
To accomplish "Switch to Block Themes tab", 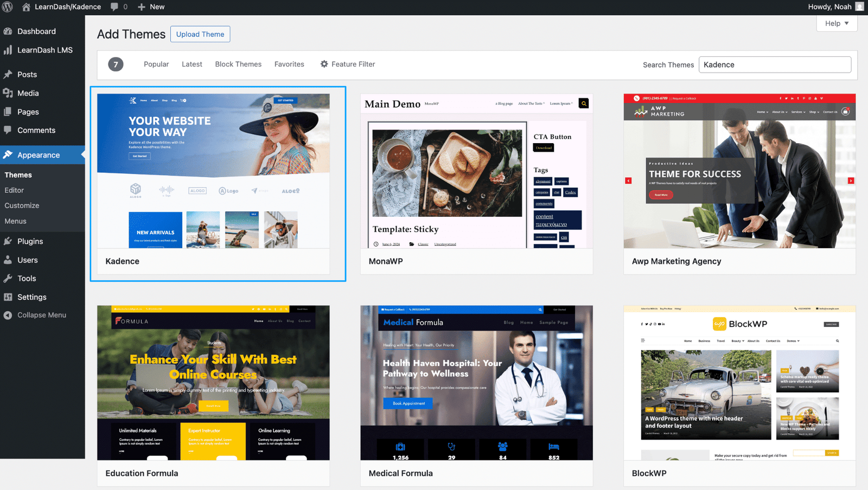I will [x=238, y=64].
